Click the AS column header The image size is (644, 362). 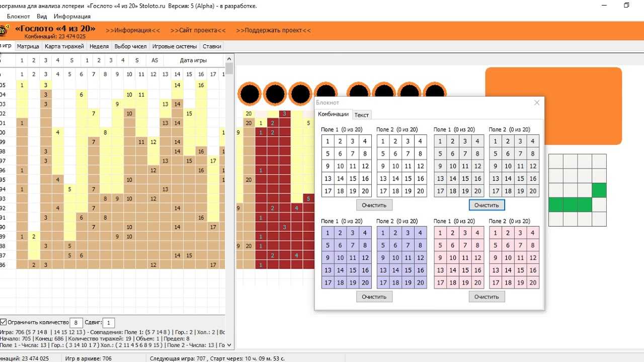pos(154,60)
